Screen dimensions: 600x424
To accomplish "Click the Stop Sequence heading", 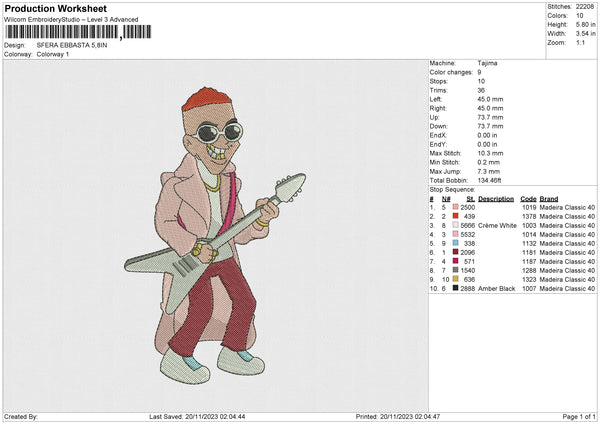I will (452, 189).
